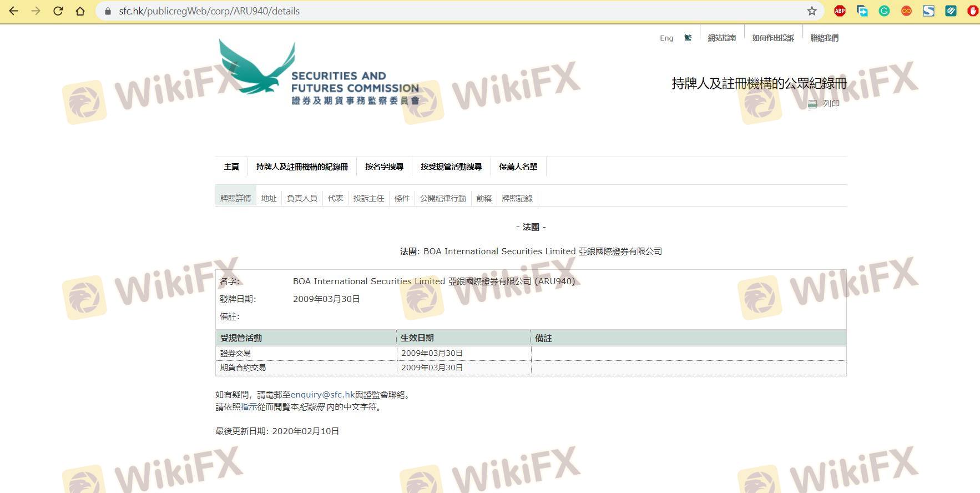
Task: Open 按名字搜尋 search menu item
Action: [385, 167]
